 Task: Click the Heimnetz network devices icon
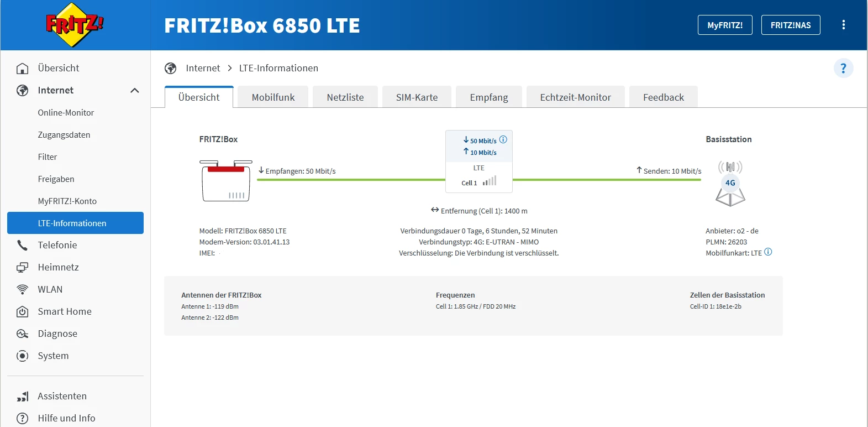pyautogui.click(x=23, y=267)
